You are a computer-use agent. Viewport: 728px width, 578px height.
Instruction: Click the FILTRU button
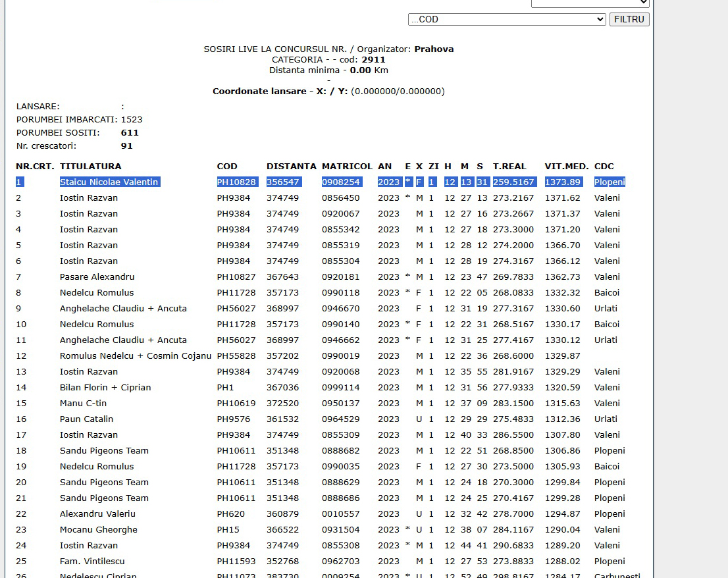629,19
